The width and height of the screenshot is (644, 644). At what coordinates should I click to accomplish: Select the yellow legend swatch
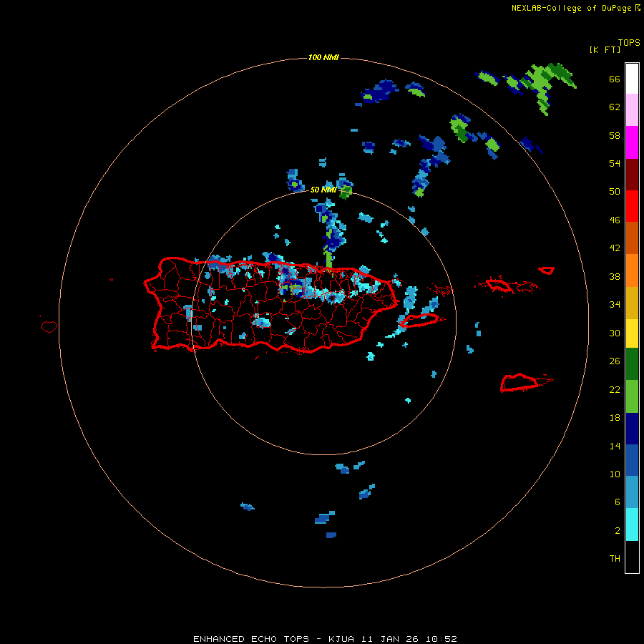tap(632, 333)
